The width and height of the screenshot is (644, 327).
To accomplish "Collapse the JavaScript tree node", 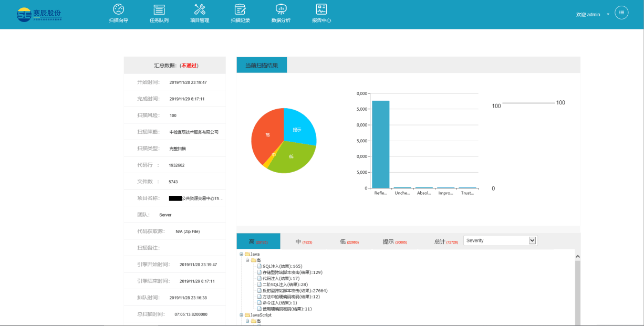I will tap(241, 315).
